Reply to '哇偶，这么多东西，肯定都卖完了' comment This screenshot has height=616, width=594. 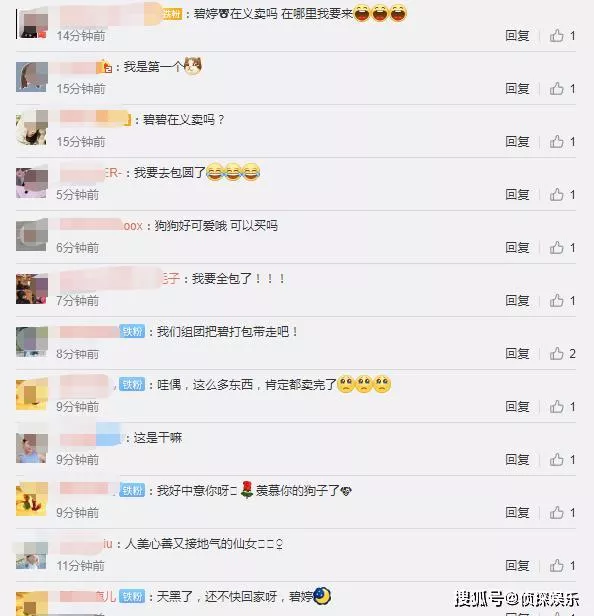(x=517, y=407)
